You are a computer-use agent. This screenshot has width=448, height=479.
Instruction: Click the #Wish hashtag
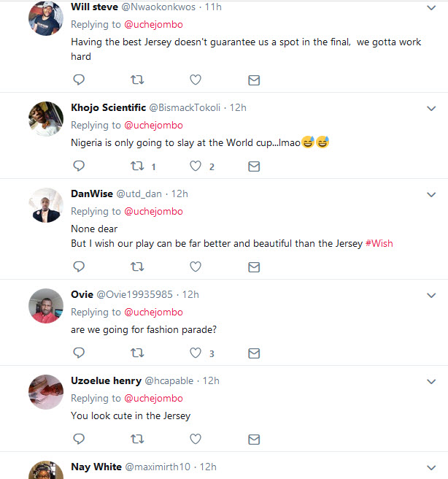coord(379,243)
